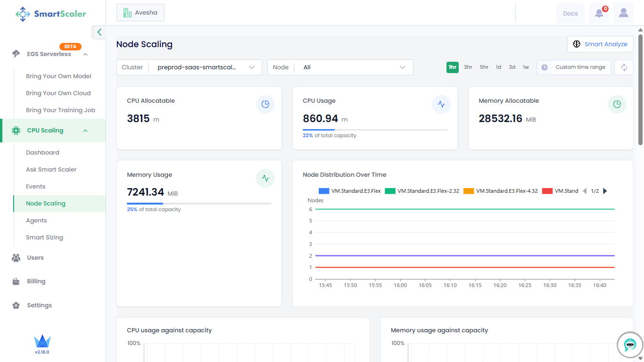Go to the Billing page
This screenshot has height=362, width=644.
[x=36, y=281]
